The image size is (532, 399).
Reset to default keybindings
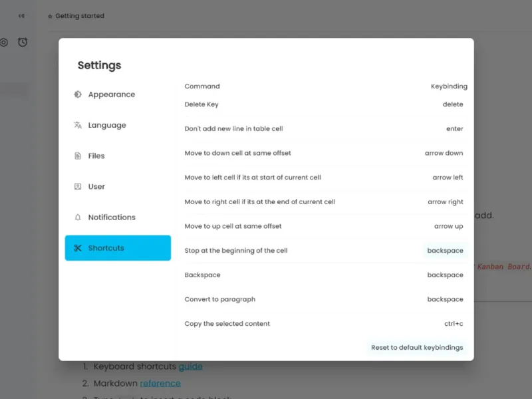click(x=417, y=347)
